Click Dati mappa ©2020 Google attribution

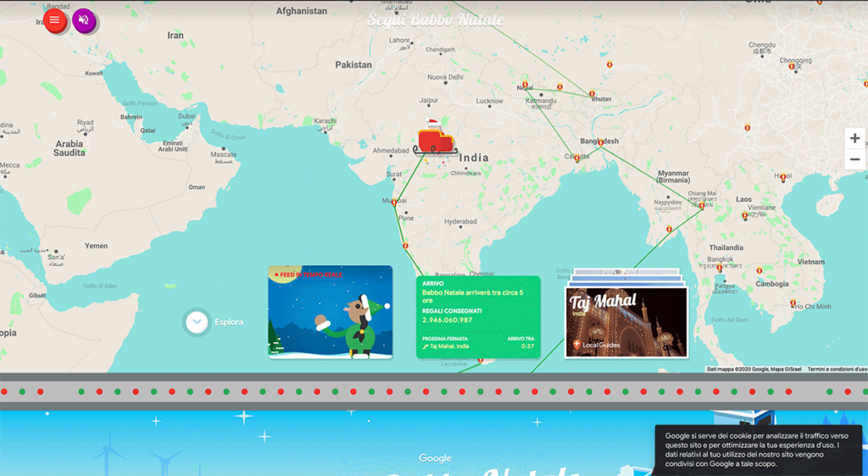[754, 368]
